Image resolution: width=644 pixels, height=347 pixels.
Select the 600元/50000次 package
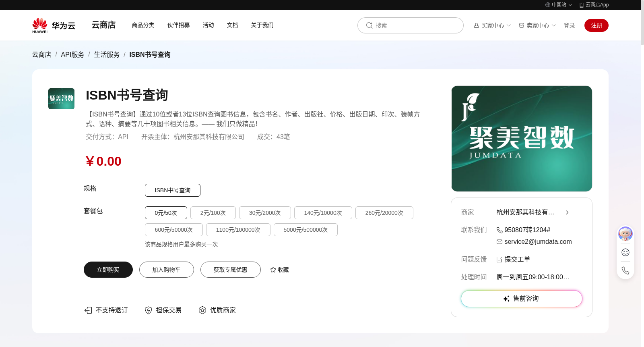click(174, 230)
